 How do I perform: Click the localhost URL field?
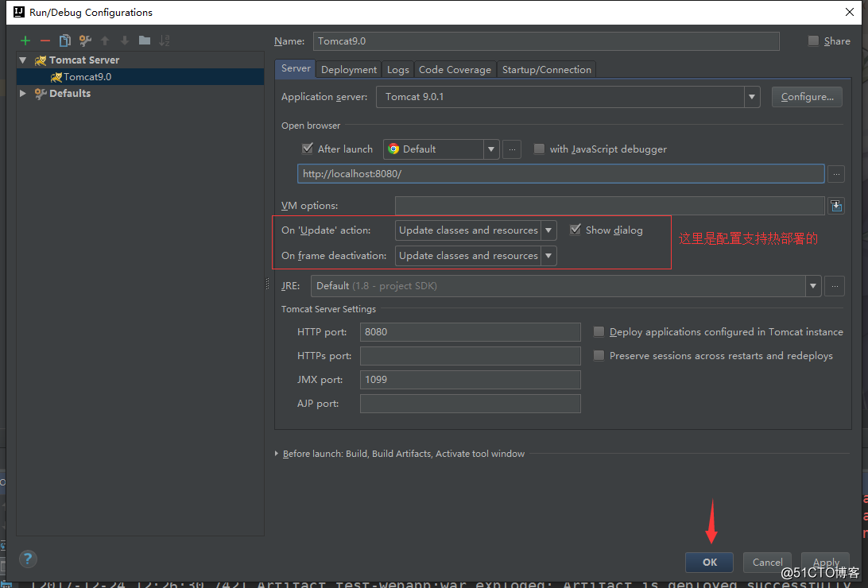(560, 174)
